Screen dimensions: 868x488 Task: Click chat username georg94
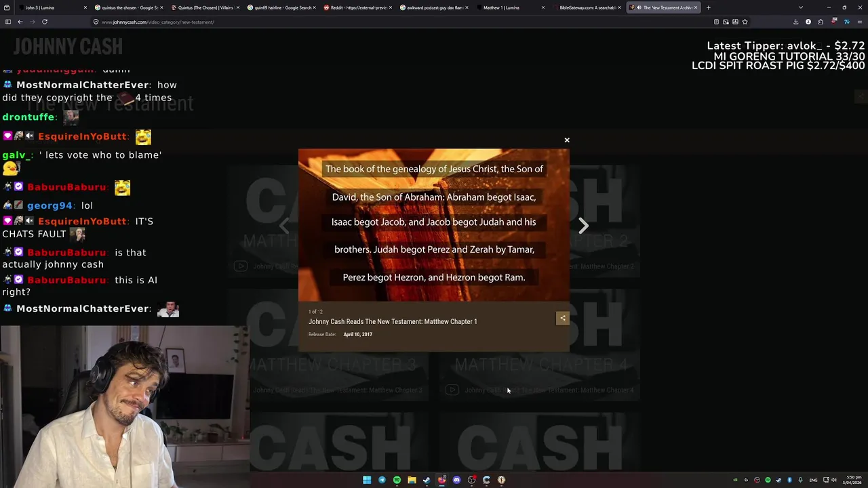tap(50, 205)
